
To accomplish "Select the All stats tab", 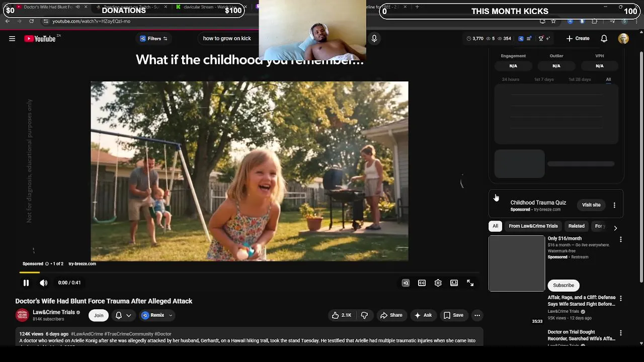I will click(x=608, y=79).
